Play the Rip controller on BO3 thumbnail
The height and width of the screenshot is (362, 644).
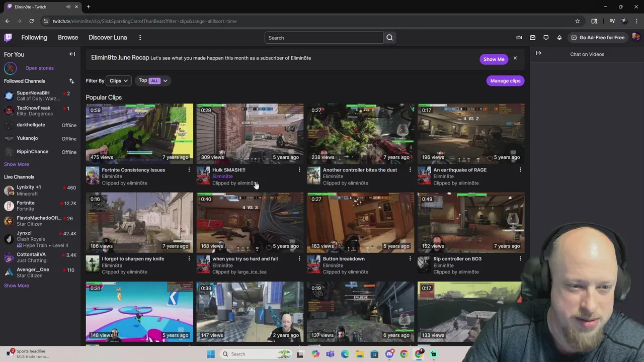click(471, 222)
